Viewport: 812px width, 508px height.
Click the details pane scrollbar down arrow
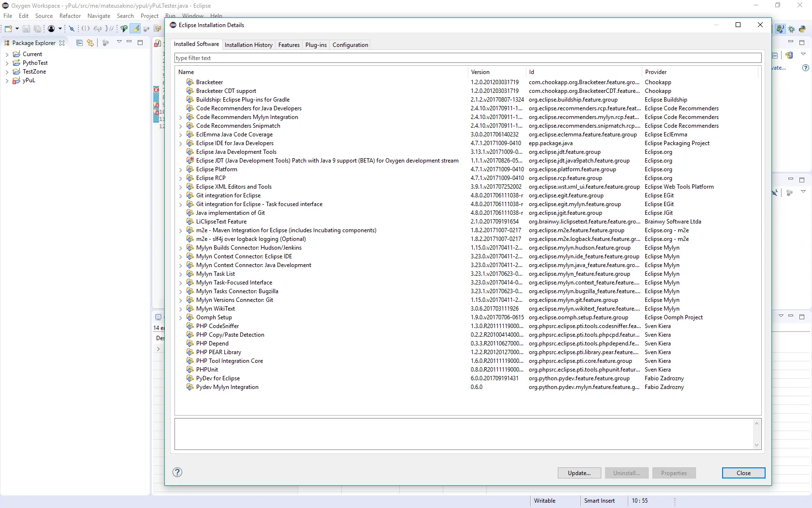click(x=756, y=446)
